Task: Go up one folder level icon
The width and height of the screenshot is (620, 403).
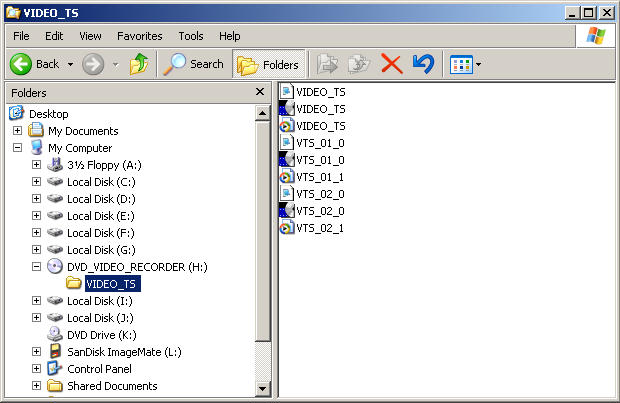Action: pyautogui.click(x=139, y=64)
